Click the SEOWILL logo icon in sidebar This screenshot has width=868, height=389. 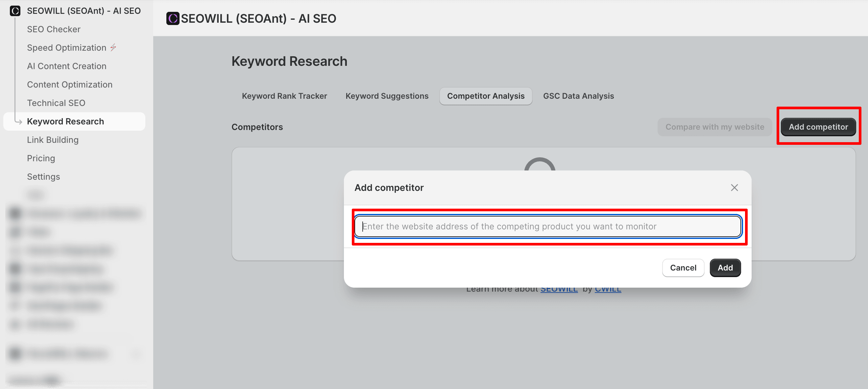pyautogui.click(x=15, y=11)
